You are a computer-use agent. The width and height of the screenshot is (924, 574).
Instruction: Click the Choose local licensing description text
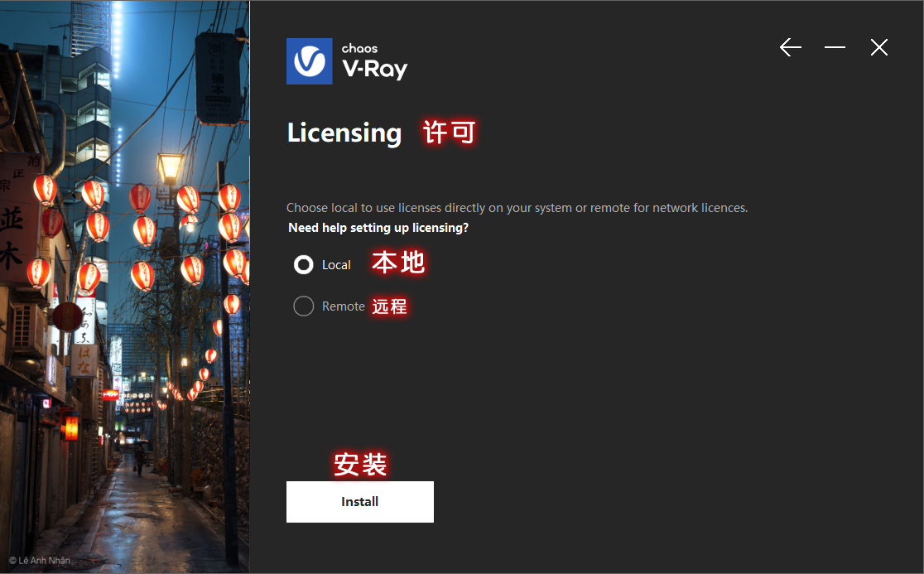click(517, 208)
